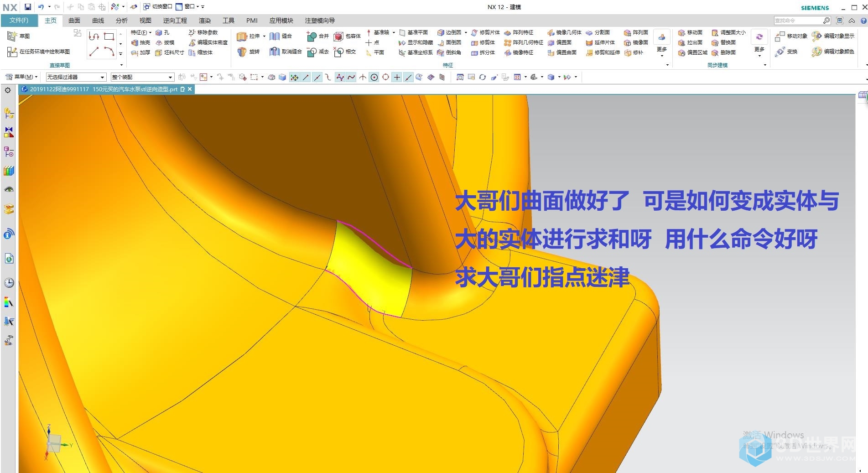868x473 pixels.
Task: Expand the 基准轴 dropdown arrow
Action: (x=394, y=32)
